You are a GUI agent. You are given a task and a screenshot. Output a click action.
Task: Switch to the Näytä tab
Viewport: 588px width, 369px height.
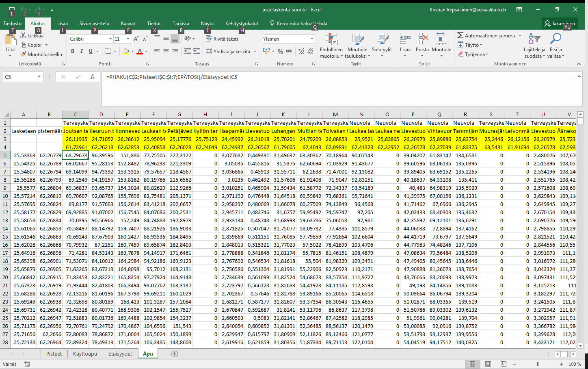coord(207,24)
